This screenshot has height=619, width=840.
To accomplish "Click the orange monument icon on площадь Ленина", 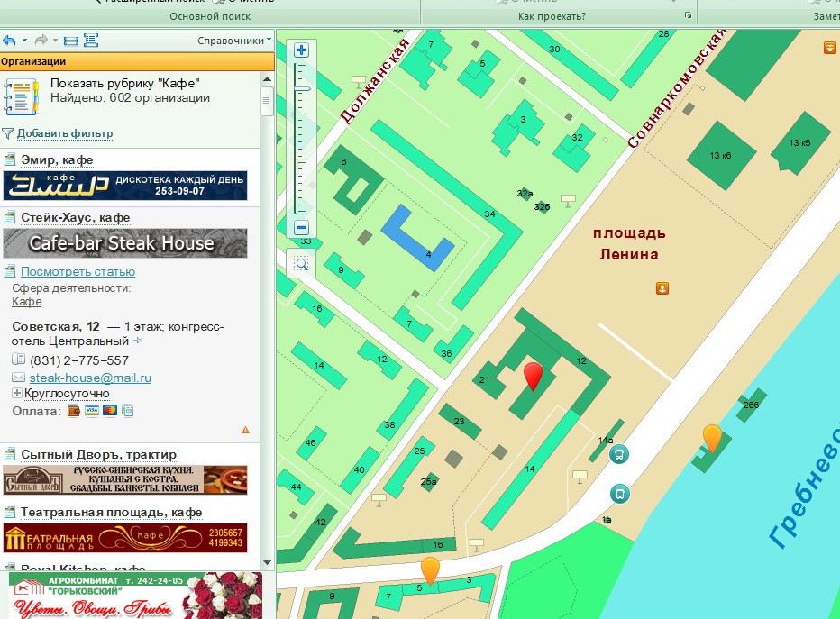I will (x=662, y=288).
